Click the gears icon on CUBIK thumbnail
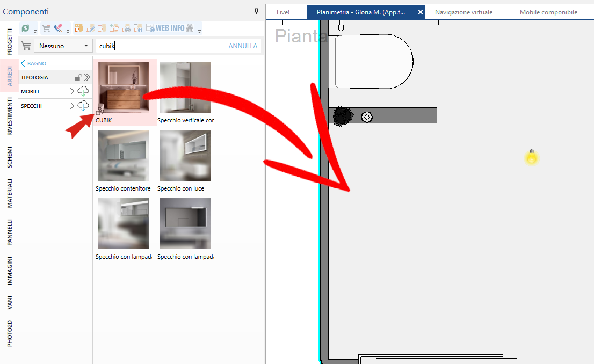This screenshot has height=364, width=594. (100, 111)
